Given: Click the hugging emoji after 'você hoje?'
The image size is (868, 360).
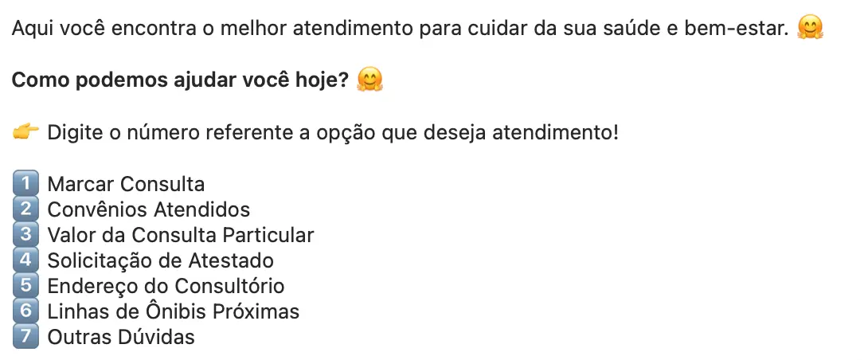Looking at the screenshot, I should [x=369, y=80].
